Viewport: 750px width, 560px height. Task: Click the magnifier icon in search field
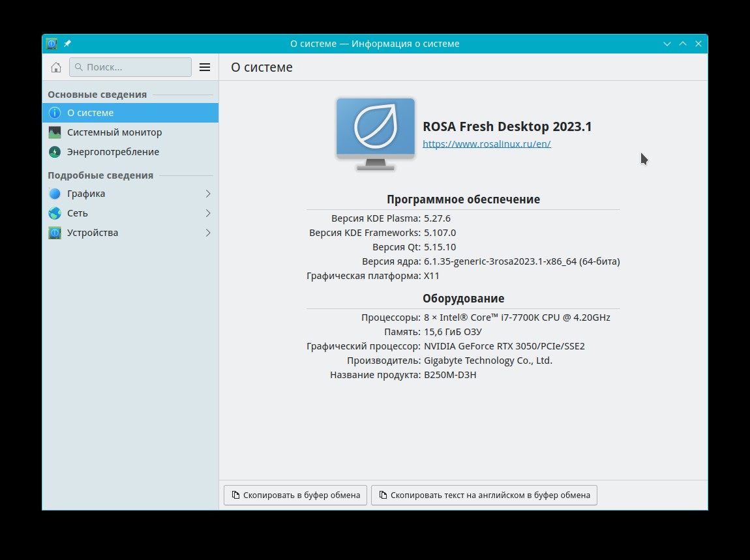79,67
